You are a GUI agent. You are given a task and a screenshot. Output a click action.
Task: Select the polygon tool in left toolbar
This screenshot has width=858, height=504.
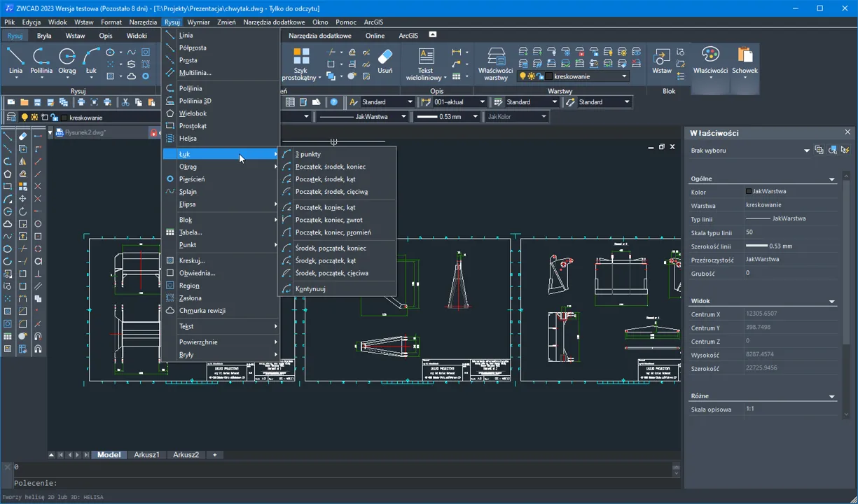click(x=7, y=174)
